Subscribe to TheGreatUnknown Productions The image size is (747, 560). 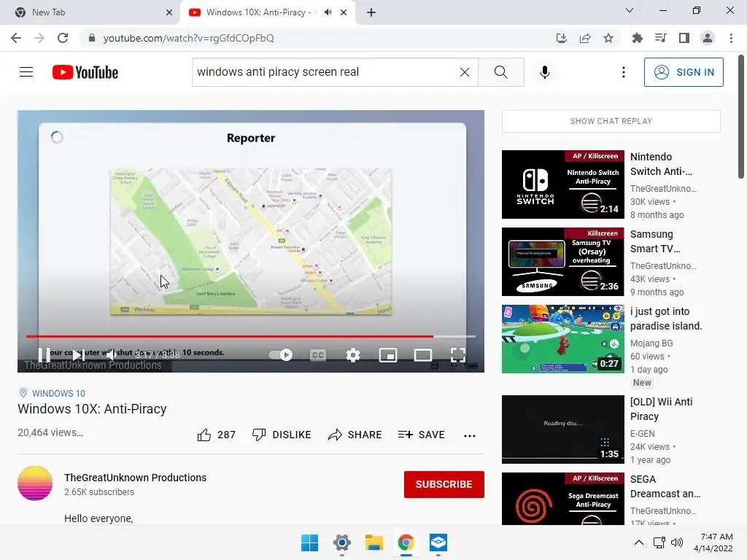click(444, 484)
